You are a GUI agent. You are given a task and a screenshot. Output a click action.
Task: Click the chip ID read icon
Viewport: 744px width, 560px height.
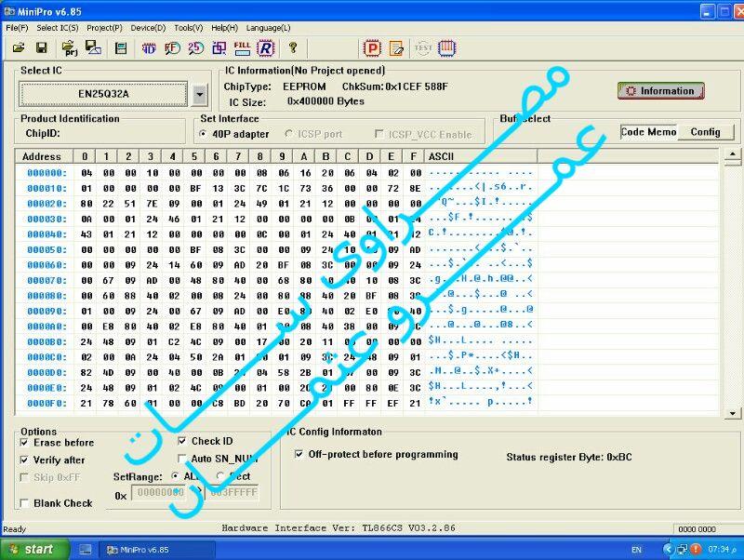coord(149,48)
